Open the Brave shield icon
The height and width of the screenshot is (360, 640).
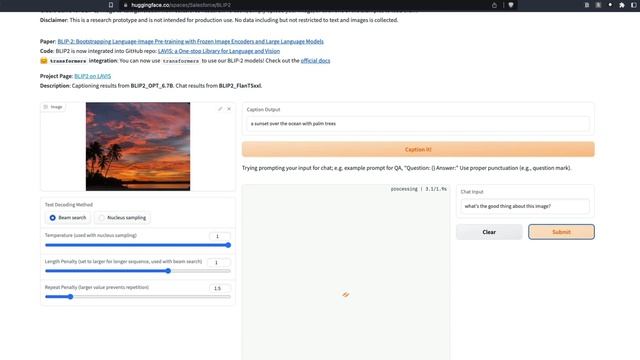pos(511,5)
